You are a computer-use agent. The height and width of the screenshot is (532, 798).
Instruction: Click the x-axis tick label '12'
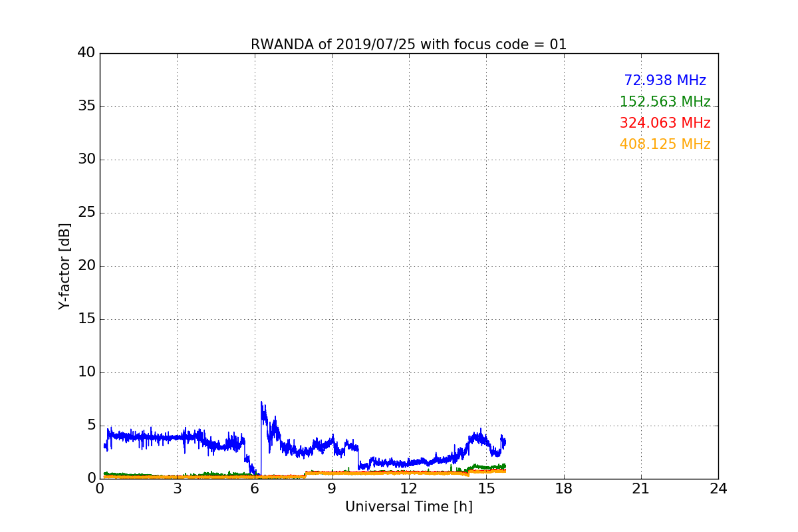[x=409, y=489]
